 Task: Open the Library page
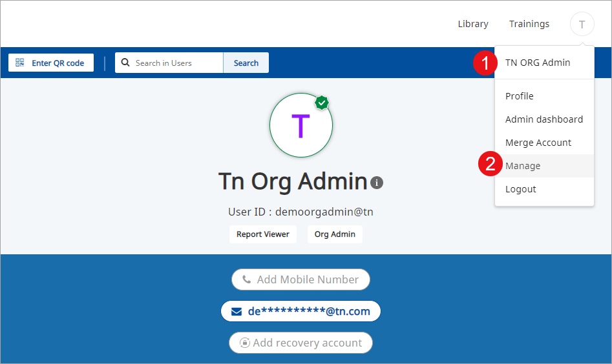(472, 24)
